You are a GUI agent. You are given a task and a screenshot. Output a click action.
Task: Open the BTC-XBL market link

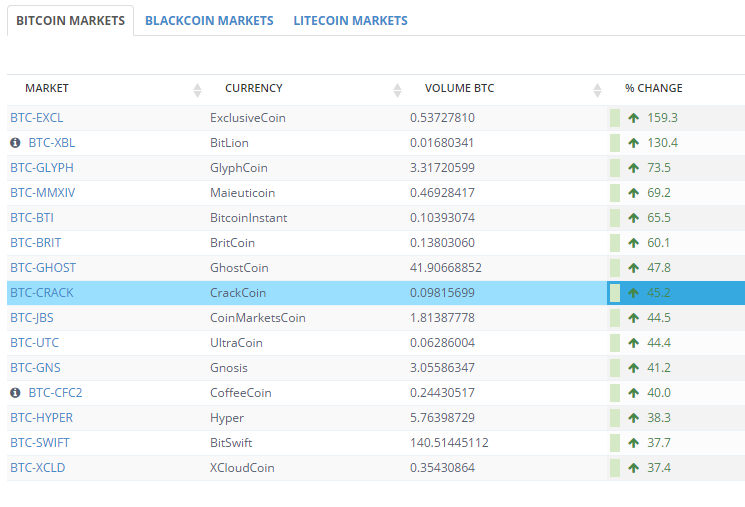coord(52,143)
